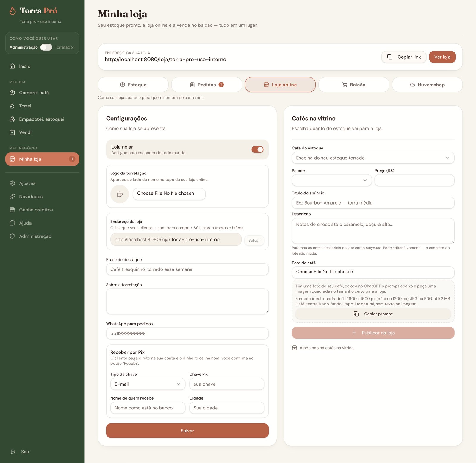Choose a file for Logo da torrefação
This screenshot has width=476, height=463.
[169, 194]
